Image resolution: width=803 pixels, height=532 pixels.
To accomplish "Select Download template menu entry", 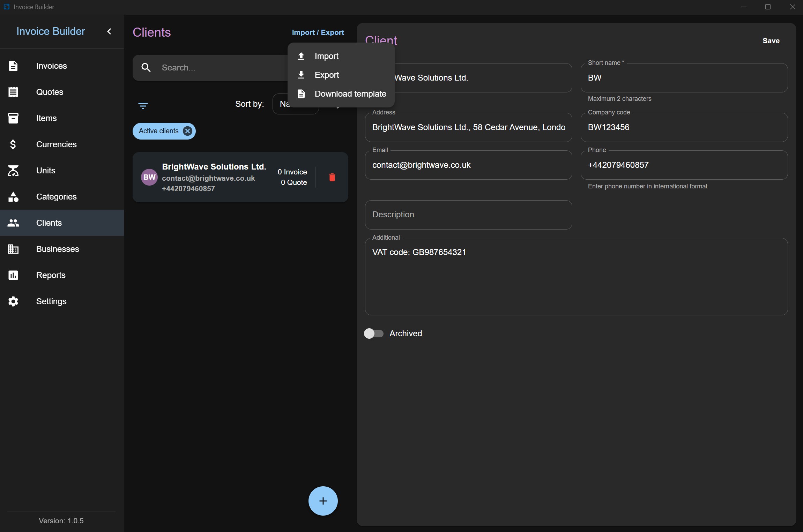I will [341, 94].
